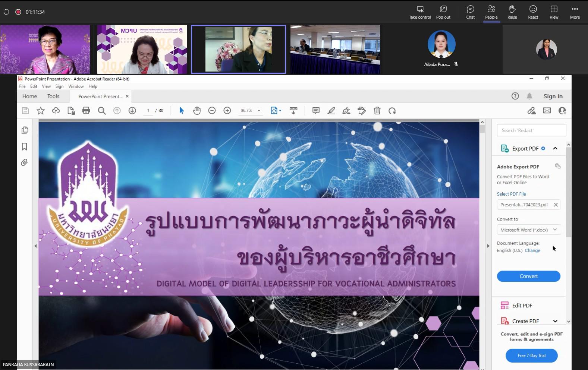Print the PDF document

(86, 111)
